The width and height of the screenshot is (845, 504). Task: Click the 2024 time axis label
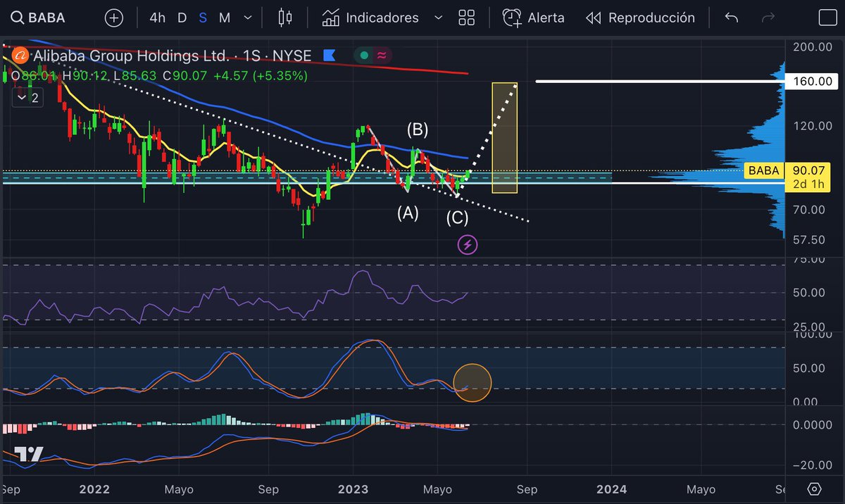[x=611, y=489]
